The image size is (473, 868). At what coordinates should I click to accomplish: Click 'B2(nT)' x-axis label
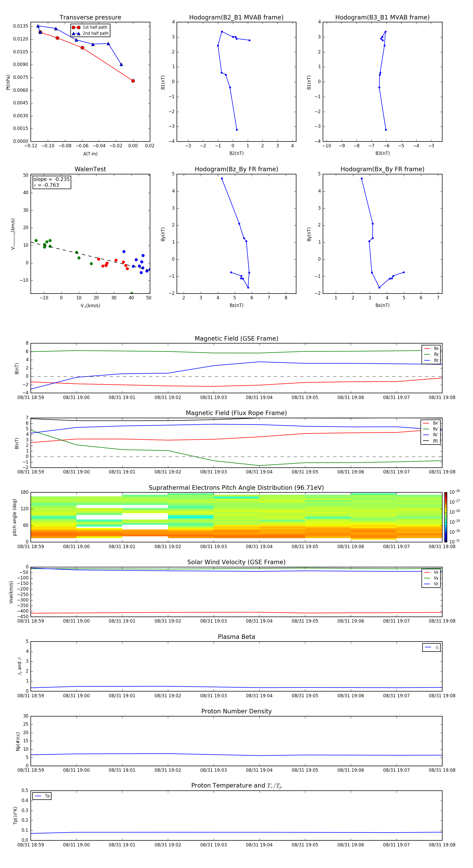click(236, 153)
